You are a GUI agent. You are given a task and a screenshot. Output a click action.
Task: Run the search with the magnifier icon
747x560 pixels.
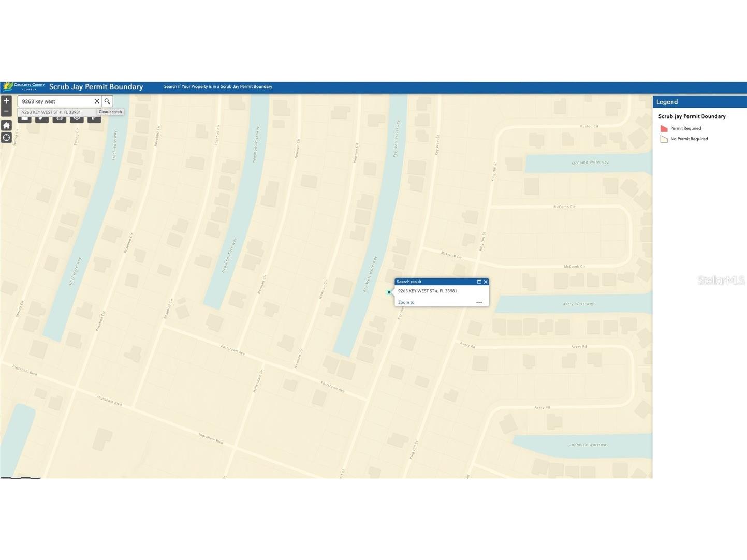107,101
